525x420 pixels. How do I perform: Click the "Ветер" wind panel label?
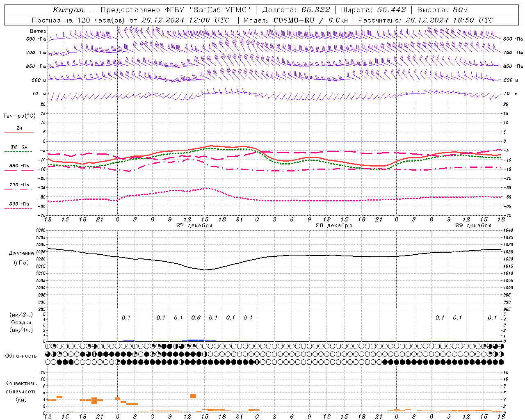38,31
